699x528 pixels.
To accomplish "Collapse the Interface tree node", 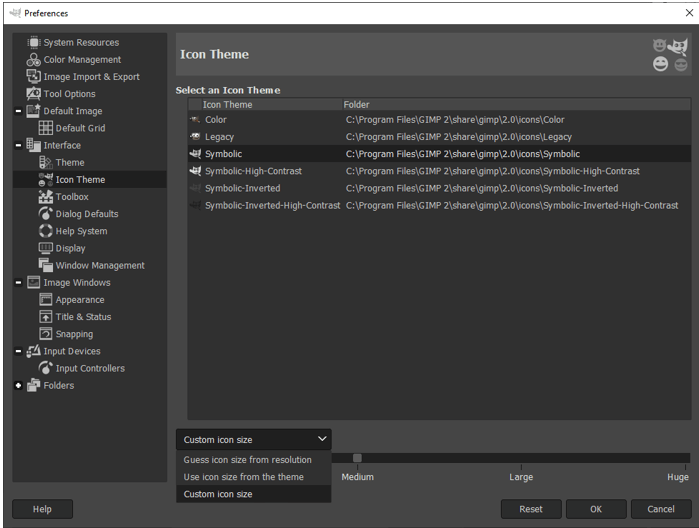I will (x=18, y=145).
